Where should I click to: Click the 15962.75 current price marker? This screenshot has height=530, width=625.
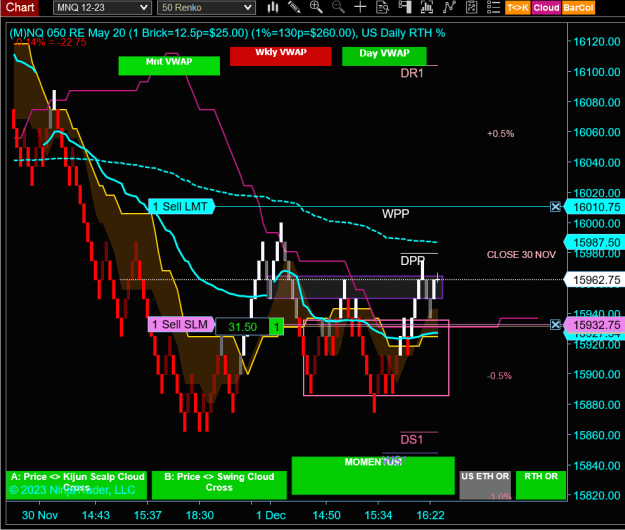click(x=594, y=280)
